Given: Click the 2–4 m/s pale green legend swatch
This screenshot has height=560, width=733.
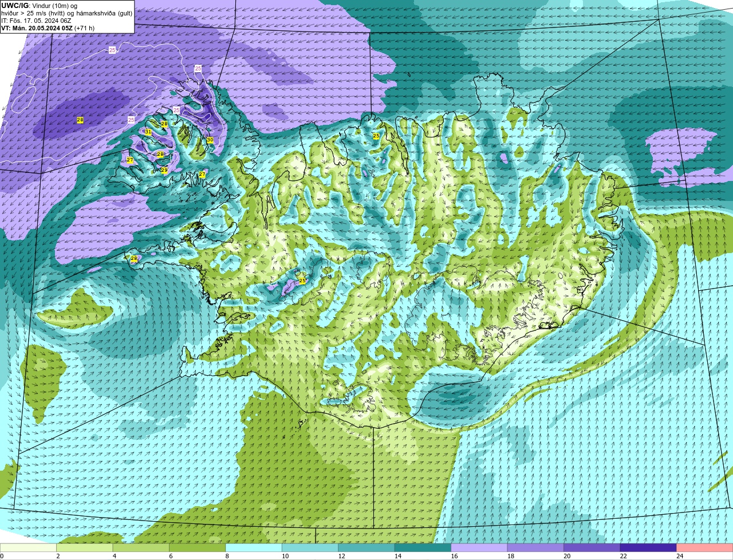Looking at the screenshot, I should (85, 547).
